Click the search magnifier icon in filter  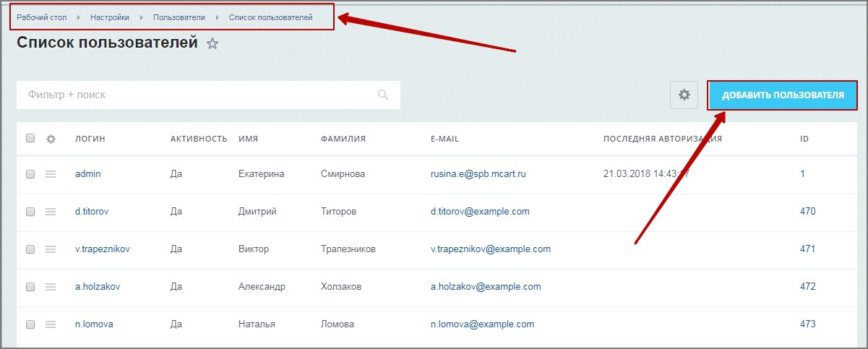[x=382, y=95]
